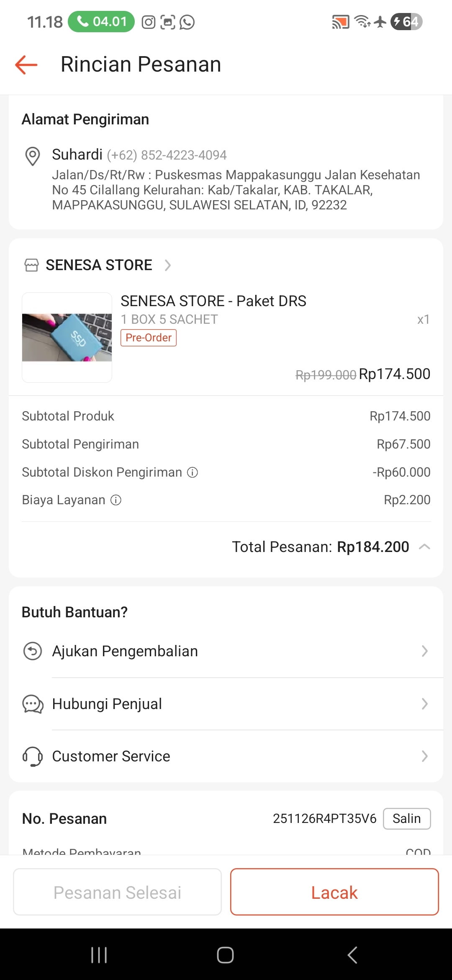
Task: Tap the Ajukan Pengembalian refund icon
Action: click(33, 651)
